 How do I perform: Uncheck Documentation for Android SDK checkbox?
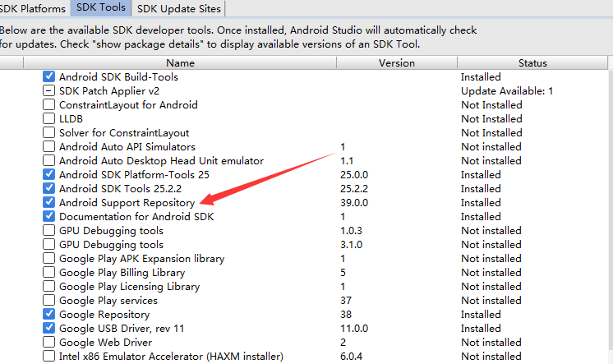pos(48,217)
